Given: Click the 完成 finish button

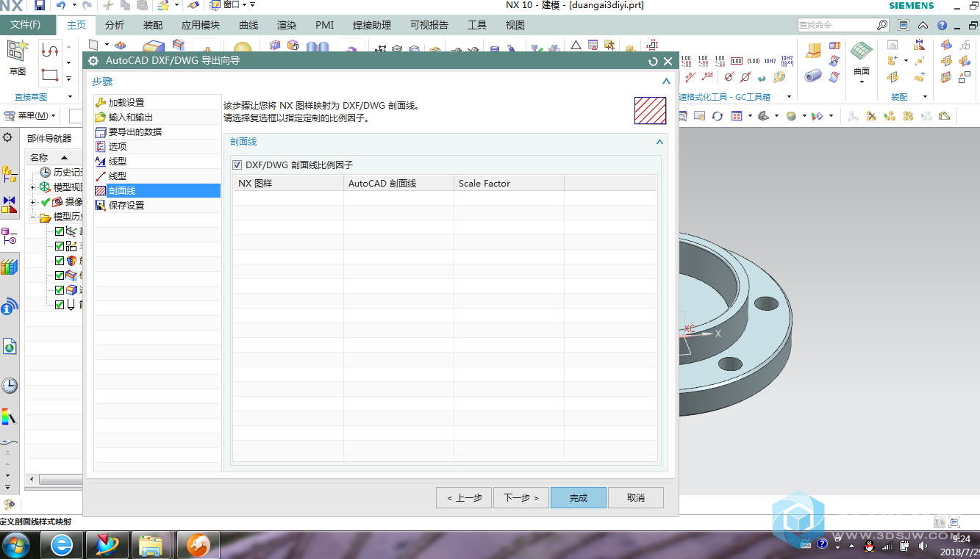Looking at the screenshot, I should click(579, 497).
